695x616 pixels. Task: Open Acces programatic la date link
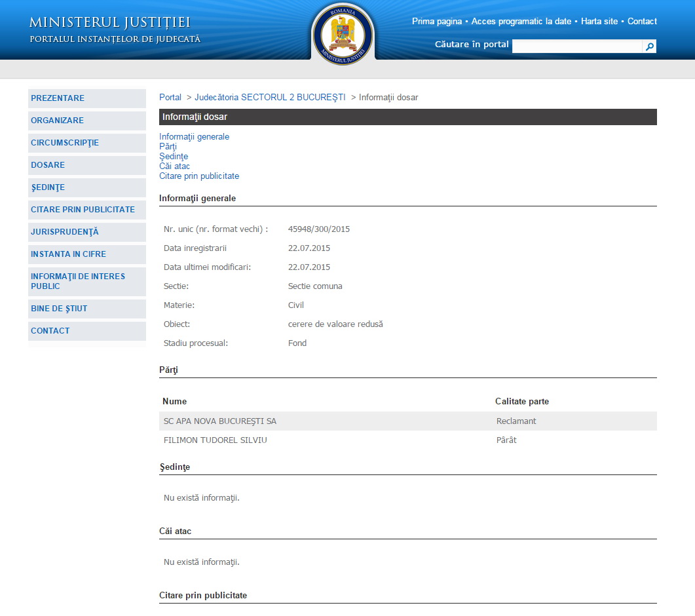[x=521, y=22]
